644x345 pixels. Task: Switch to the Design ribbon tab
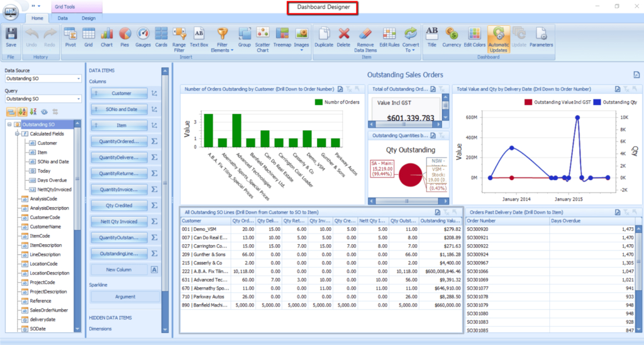pyautogui.click(x=89, y=18)
